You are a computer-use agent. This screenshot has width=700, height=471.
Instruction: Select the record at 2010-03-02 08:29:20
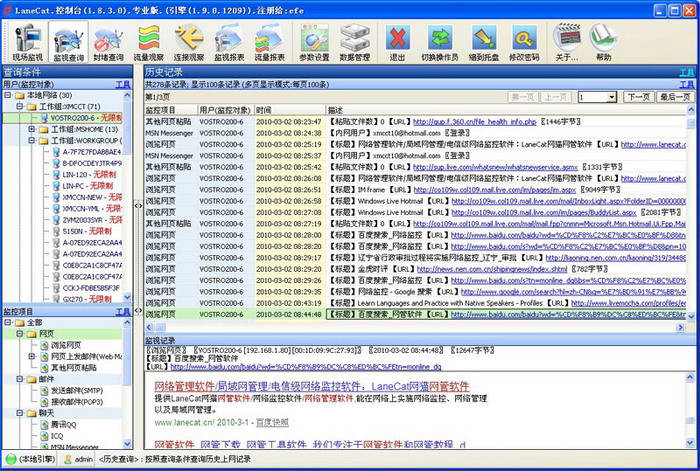pos(415,269)
